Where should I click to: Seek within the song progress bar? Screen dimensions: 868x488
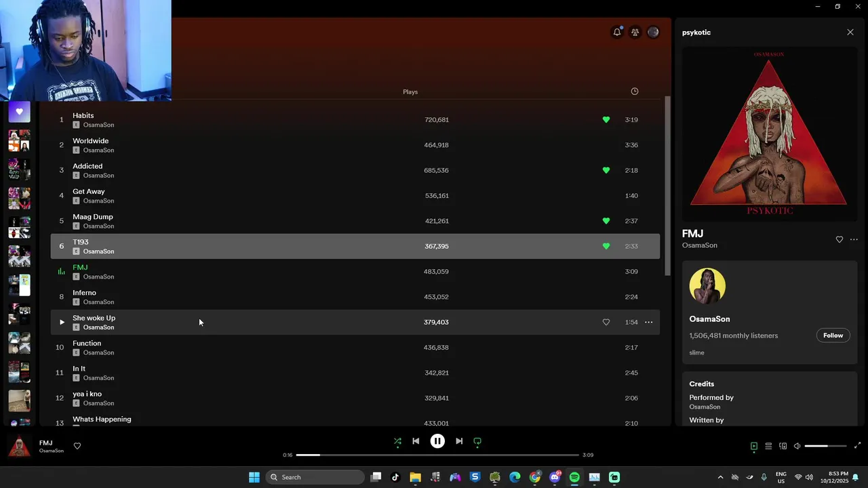point(437,455)
